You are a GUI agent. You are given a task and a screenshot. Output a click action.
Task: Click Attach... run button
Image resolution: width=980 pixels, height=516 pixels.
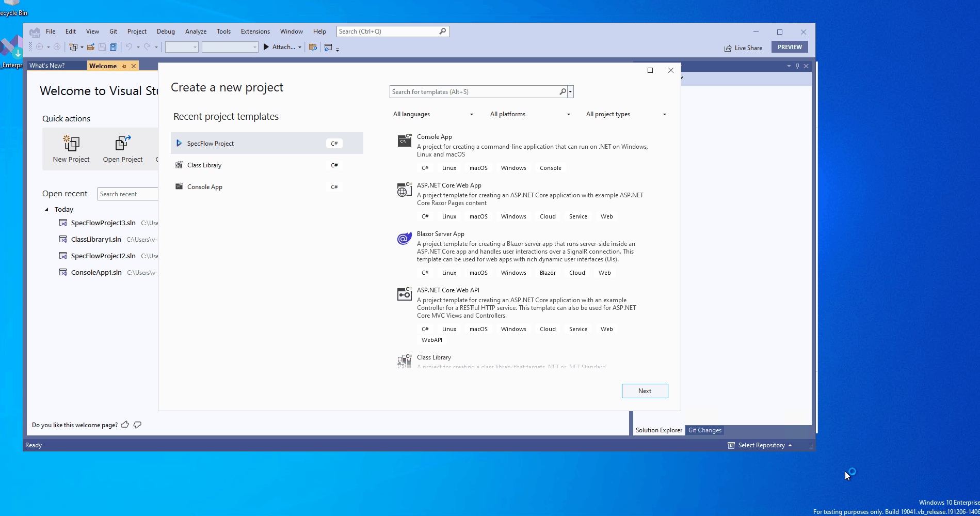[279, 47]
